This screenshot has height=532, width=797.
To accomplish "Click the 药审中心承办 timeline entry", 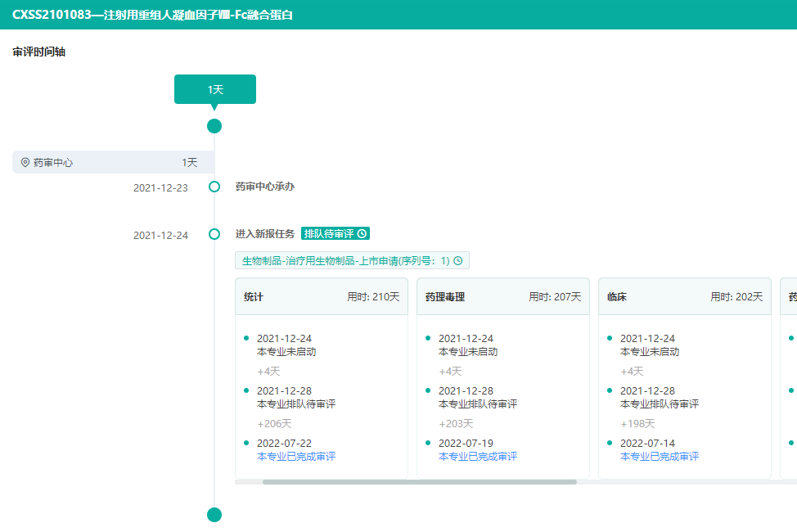I will [265, 187].
